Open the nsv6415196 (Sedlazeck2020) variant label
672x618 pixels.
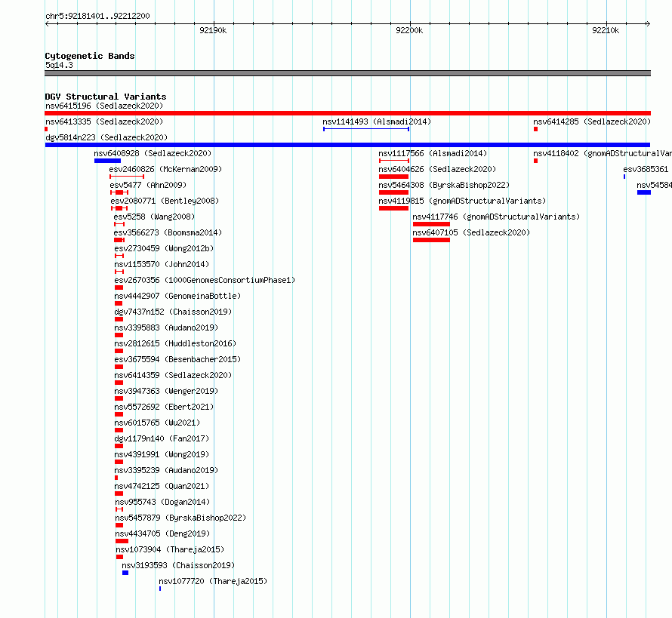104,106
